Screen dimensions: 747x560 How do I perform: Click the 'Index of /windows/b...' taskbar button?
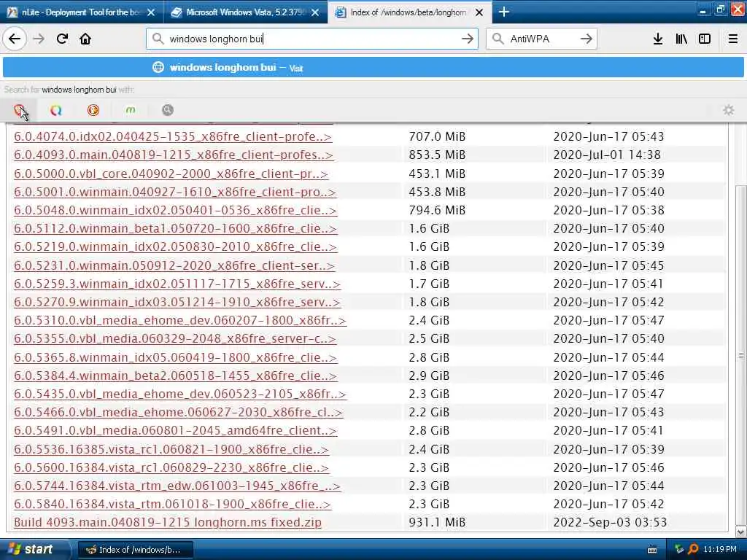pyautogui.click(x=135, y=550)
